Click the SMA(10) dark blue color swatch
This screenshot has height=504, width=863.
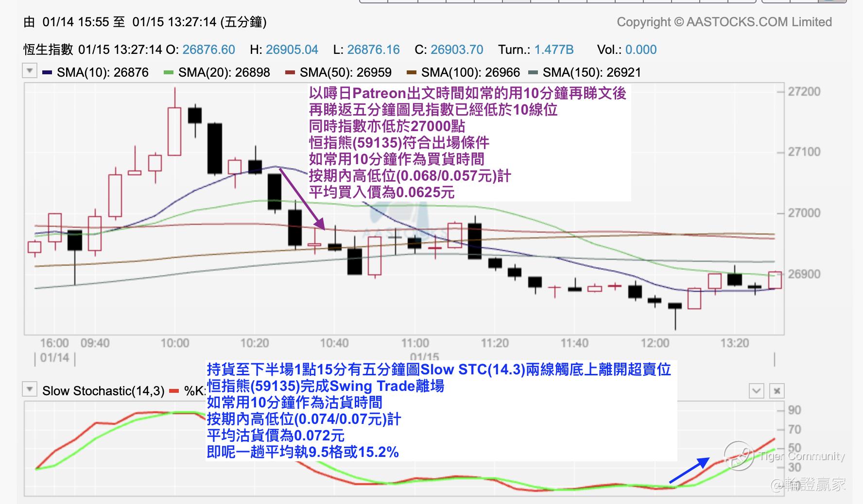click(47, 73)
